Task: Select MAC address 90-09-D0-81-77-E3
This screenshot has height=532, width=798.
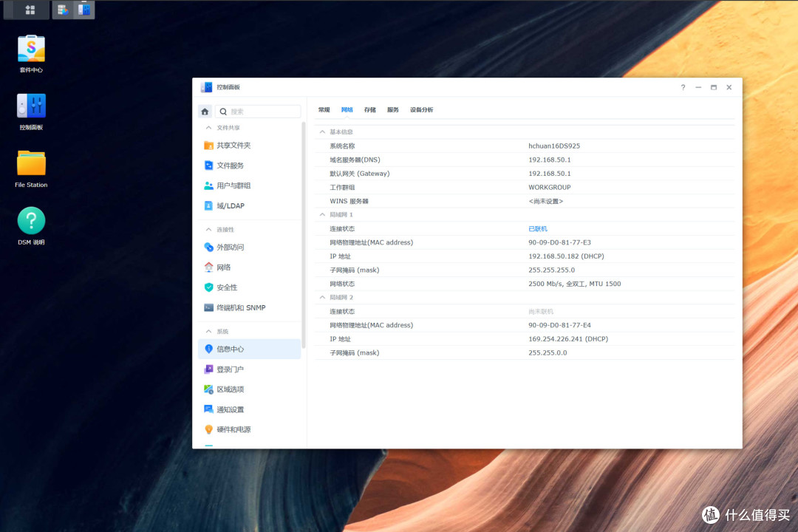Action: 560,243
